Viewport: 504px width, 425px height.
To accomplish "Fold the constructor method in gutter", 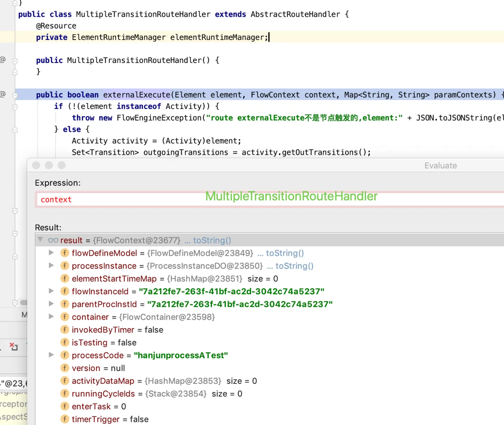I will point(15,61).
